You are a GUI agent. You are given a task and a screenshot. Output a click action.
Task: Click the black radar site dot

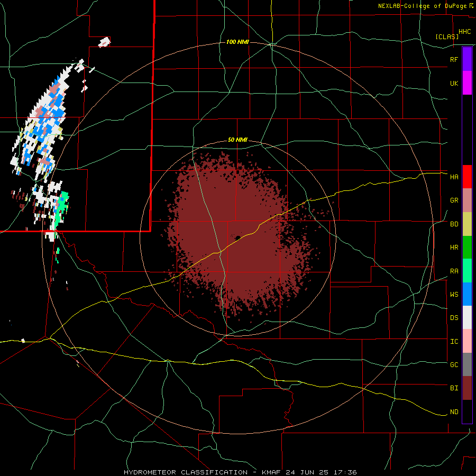[237, 237]
